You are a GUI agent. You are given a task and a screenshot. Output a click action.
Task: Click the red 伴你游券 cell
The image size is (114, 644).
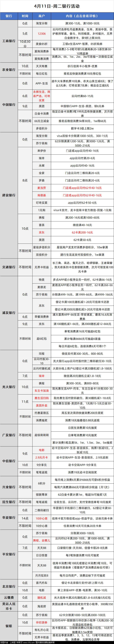click(x=42, y=623)
